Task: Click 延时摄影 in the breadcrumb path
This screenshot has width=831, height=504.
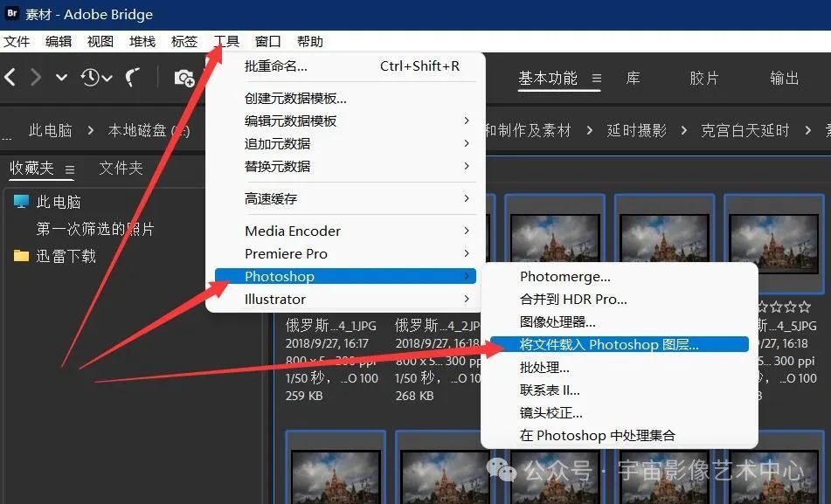Action: point(636,130)
